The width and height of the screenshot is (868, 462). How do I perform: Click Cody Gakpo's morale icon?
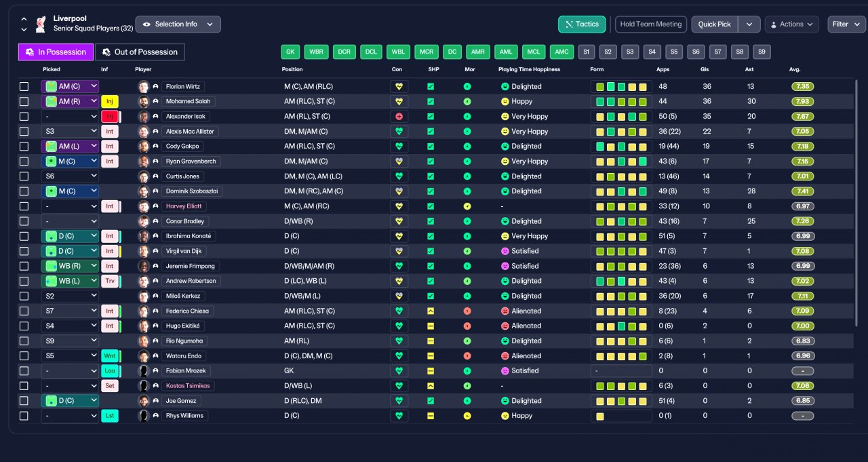(x=467, y=147)
